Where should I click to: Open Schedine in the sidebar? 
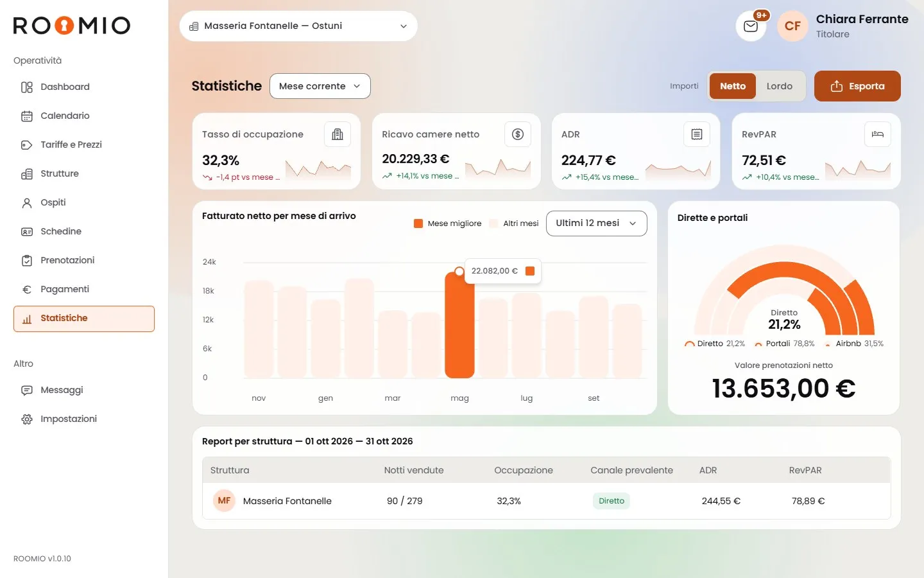tap(84, 232)
